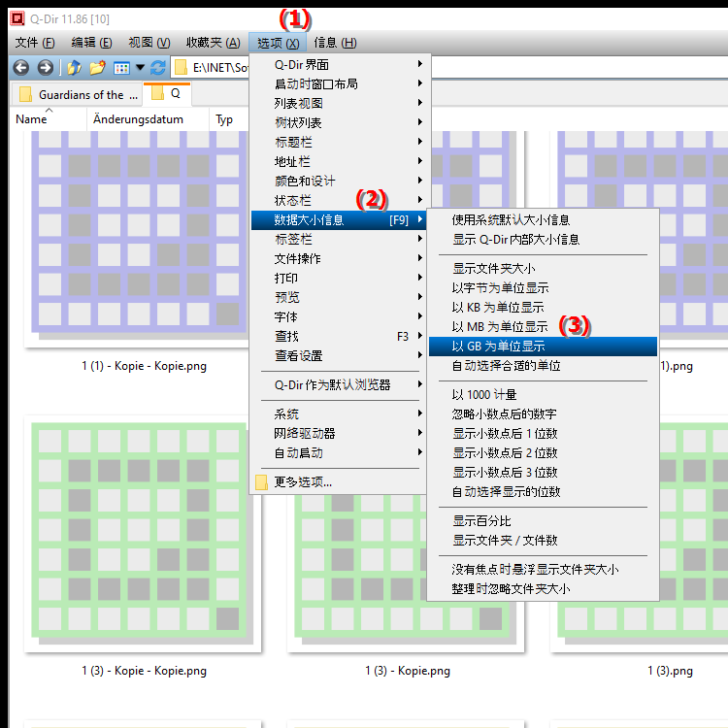The image size is (728, 728).
Task: Choose 使用系统默认大小信息
Action: click(x=543, y=220)
